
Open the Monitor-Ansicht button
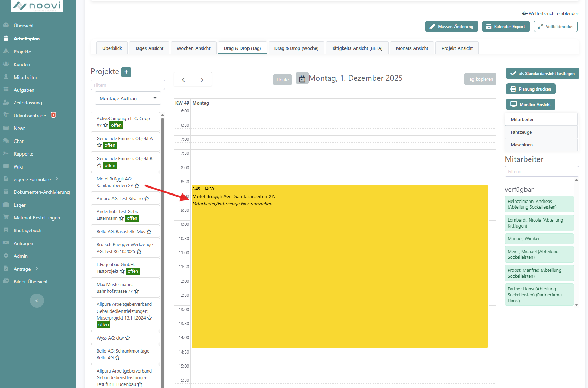coord(531,104)
